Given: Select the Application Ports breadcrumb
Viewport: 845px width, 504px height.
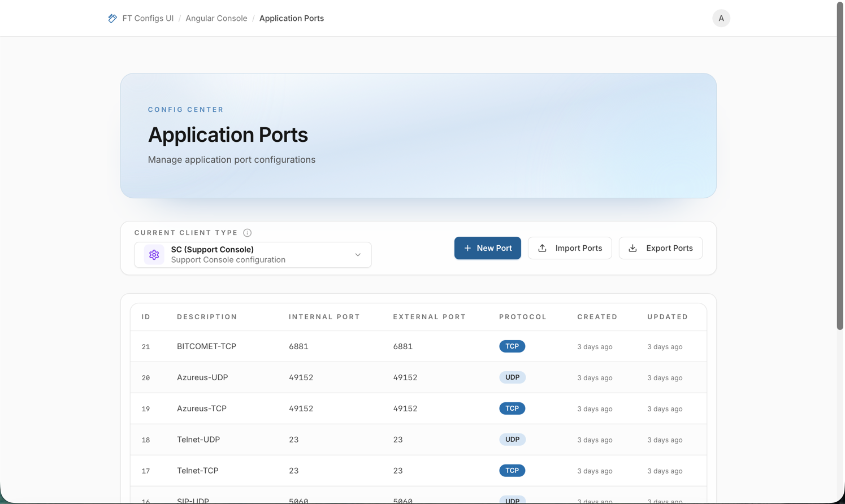Looking at the screenshot, I should coord(292,18).
